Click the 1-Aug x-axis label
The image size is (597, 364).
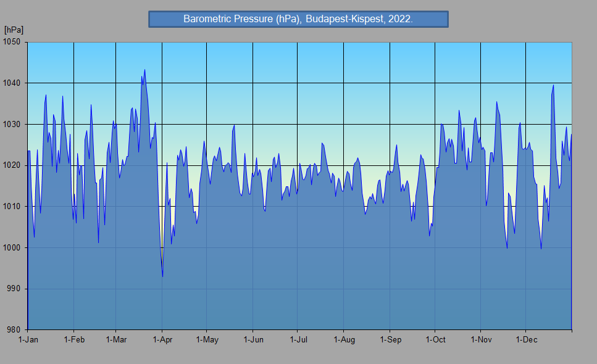344,340
